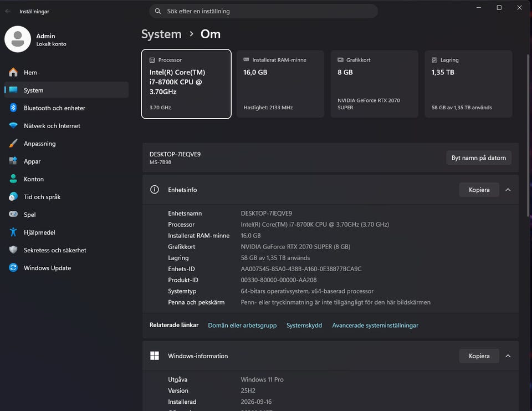The image size is (532, 411).
Task: Click the Windows Update sync icon
Action: (x=13, y=268)
